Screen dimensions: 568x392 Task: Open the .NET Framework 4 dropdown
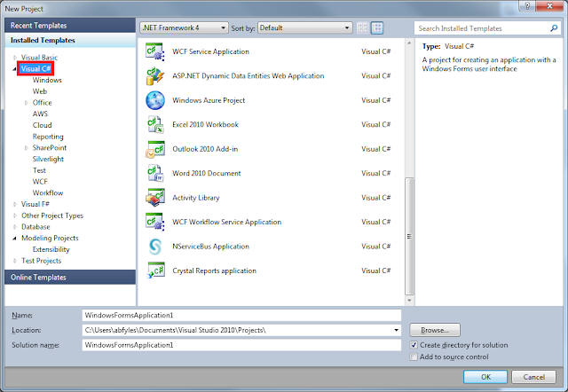184,27
